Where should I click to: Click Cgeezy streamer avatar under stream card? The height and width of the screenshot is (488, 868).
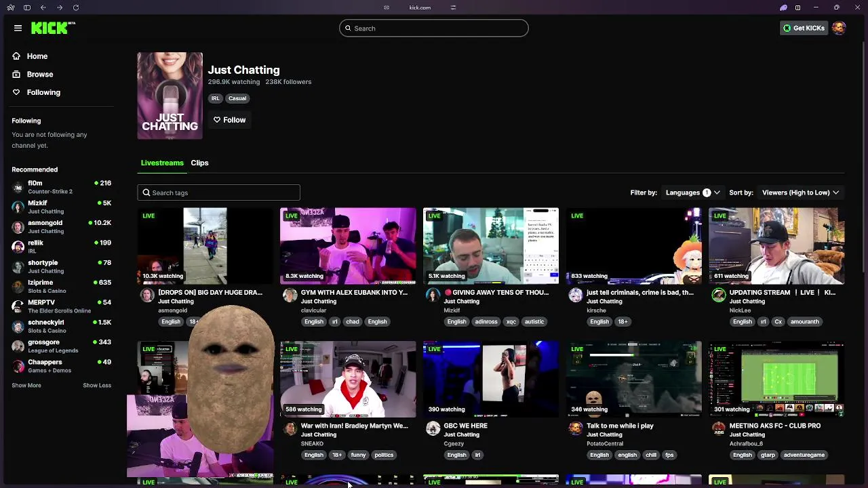[433, 428]
